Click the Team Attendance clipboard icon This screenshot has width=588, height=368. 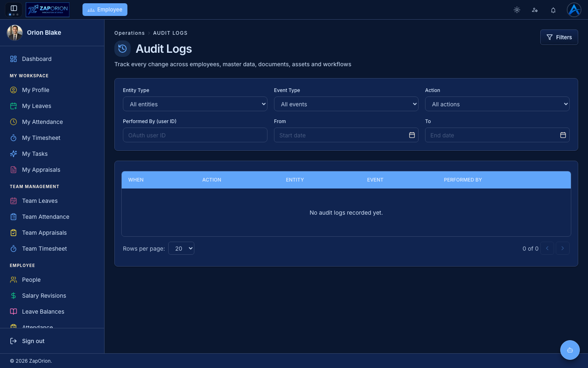point(13,217)
